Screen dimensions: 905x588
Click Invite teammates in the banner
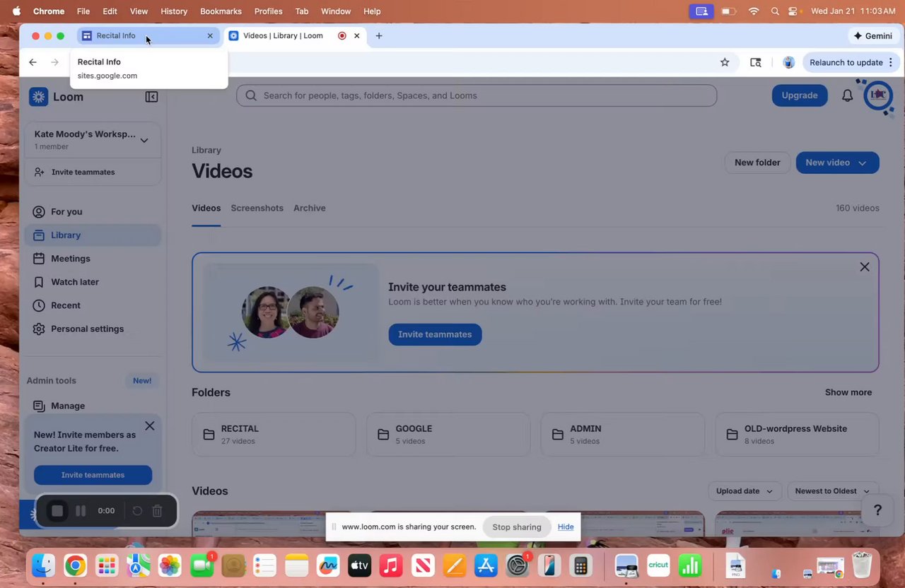tap(435, 334)
